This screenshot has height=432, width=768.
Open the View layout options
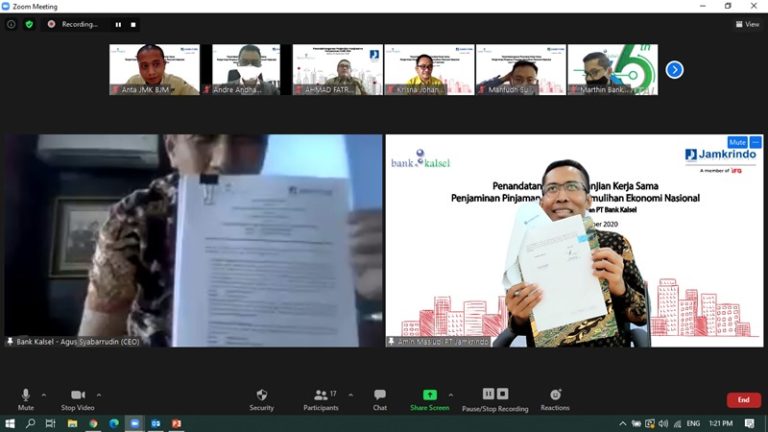pos(747,24)
